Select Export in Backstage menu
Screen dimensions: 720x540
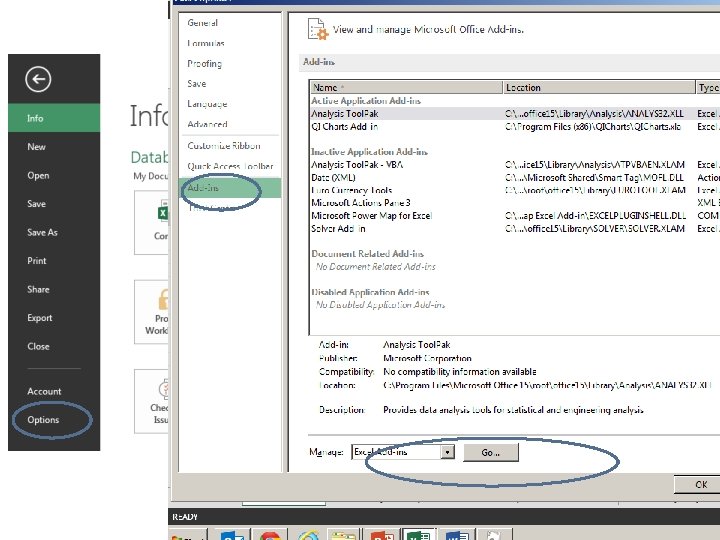pos(54,318)
